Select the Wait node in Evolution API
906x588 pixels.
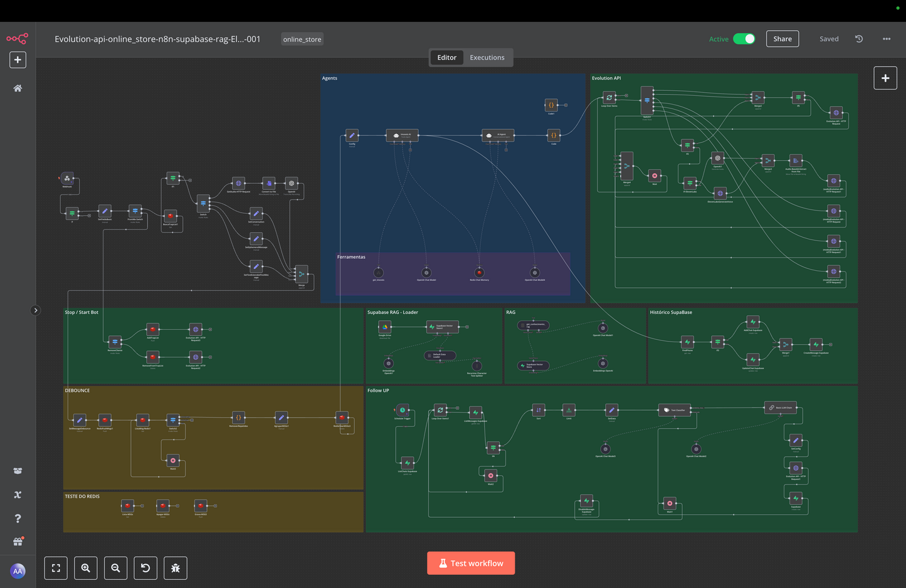(x=655, y=176)
